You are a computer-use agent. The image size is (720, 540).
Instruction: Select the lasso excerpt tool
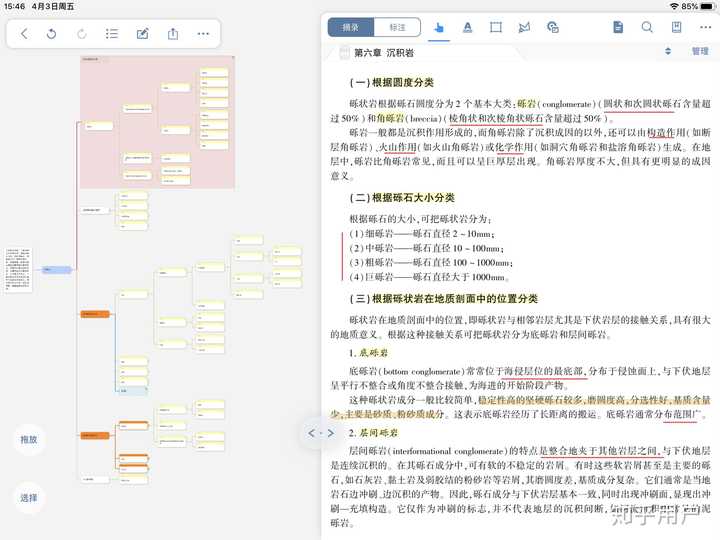click(524, 28)
